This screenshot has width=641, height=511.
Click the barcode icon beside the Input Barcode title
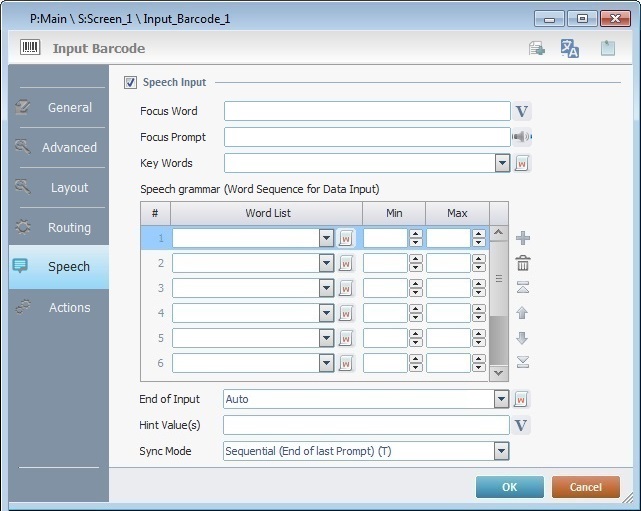30,47
